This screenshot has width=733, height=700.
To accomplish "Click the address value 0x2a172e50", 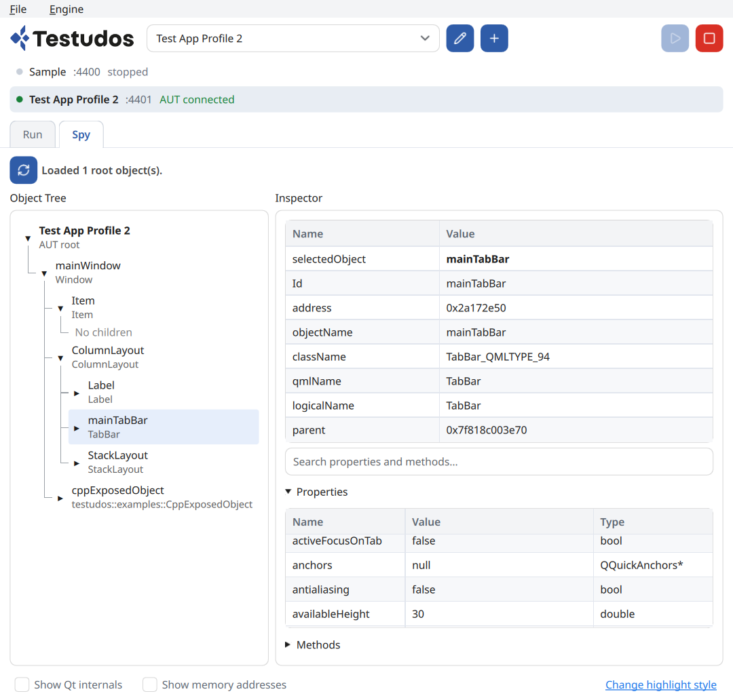I will tap(476, 308).
